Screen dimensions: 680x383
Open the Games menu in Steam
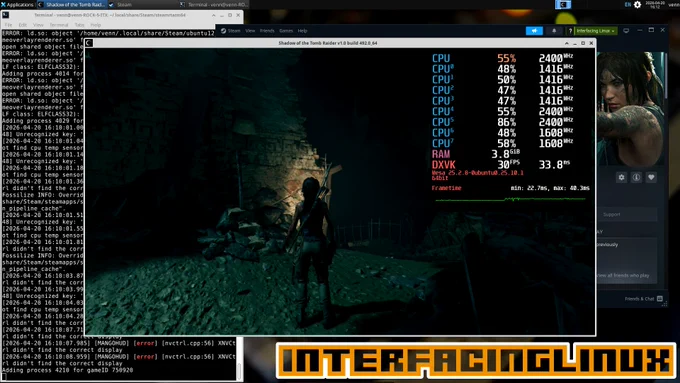(x=286, y=31)
